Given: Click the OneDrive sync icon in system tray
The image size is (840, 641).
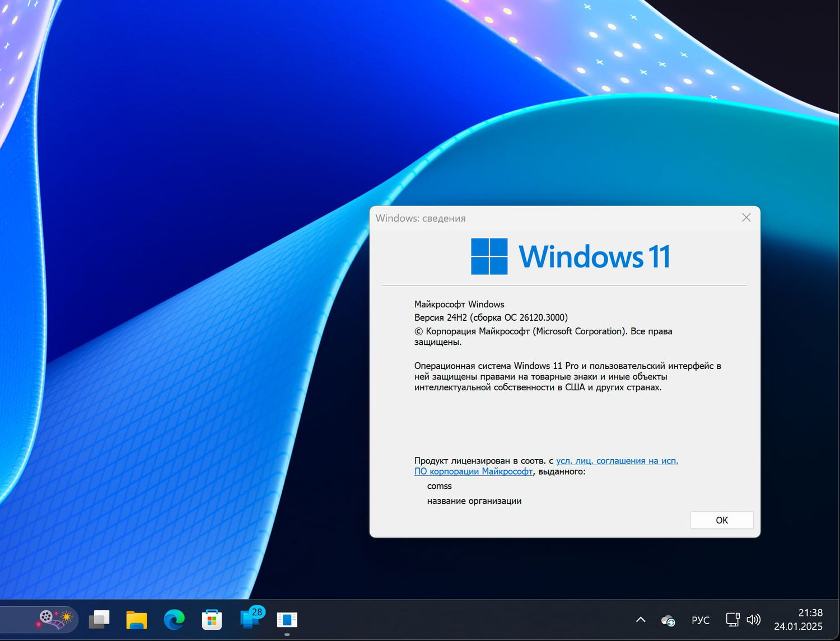Looking at the screenshot, I should [x=667, y=620].
